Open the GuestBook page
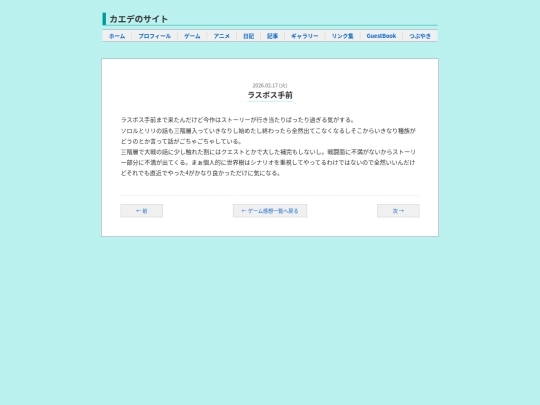Image resolution: width=540 pixels, height=405 pixels. click(x=381, y=36)
